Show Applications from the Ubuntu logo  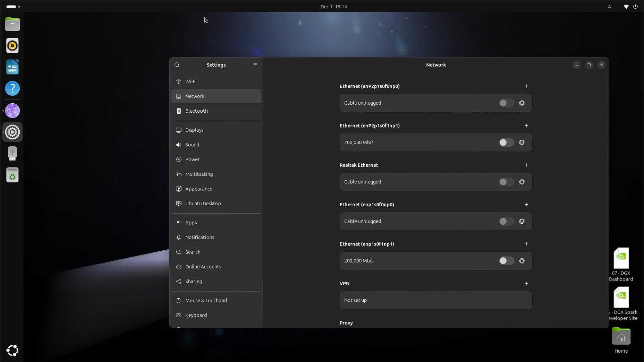(x=12, y=351)
